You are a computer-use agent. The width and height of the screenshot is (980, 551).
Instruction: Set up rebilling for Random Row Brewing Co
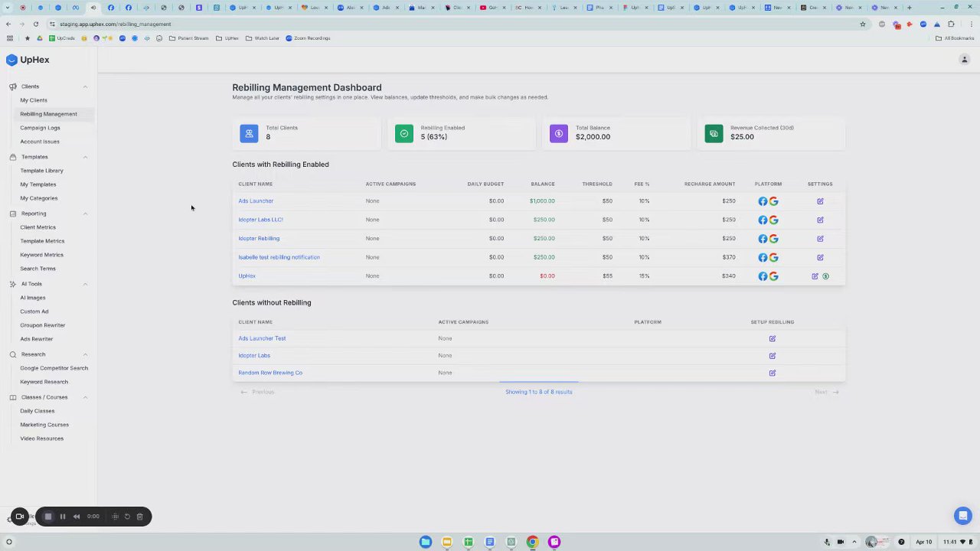(x=773, y=373)
